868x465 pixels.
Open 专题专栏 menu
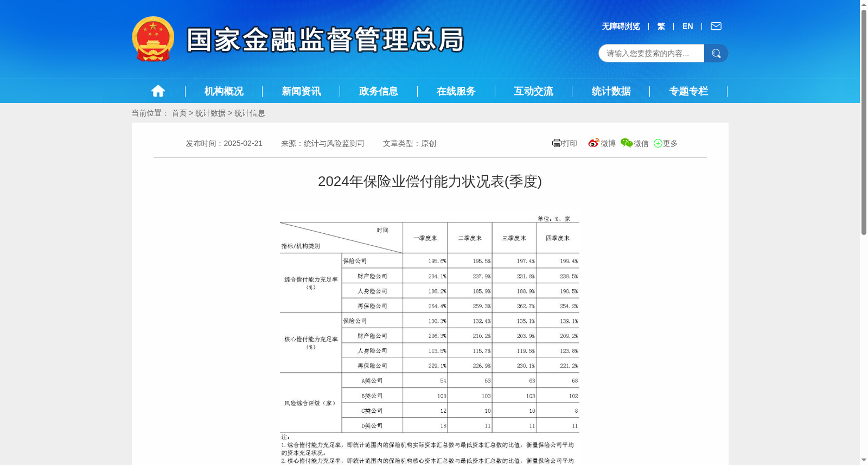[688, 91]
